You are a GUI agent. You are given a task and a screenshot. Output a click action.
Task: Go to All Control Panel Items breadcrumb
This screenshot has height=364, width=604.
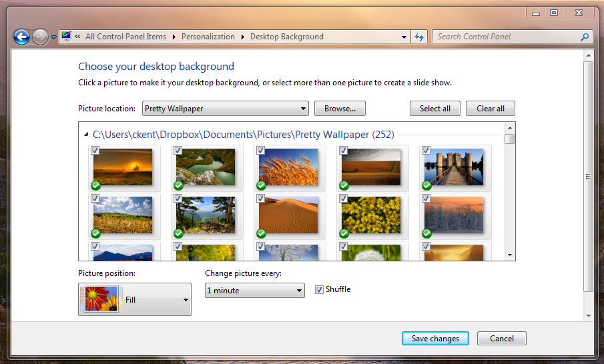coord(125,37)
